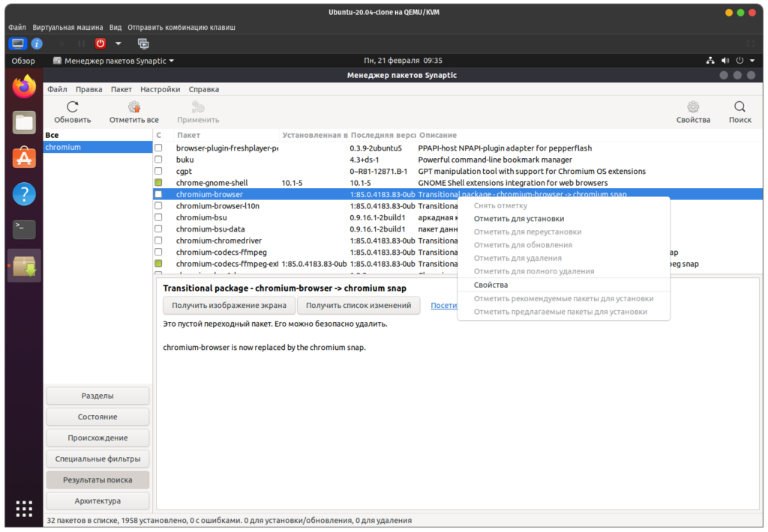Launch Firefox from the Ubuntu dock
The height and width of the screenshot is (532, 768).
coord(25,87)
